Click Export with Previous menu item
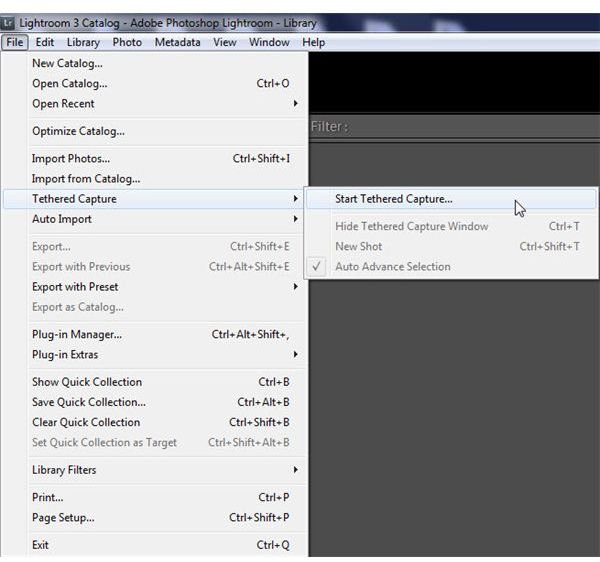The height and width of the screenshot is (562, 600). [x=155, y=267]
